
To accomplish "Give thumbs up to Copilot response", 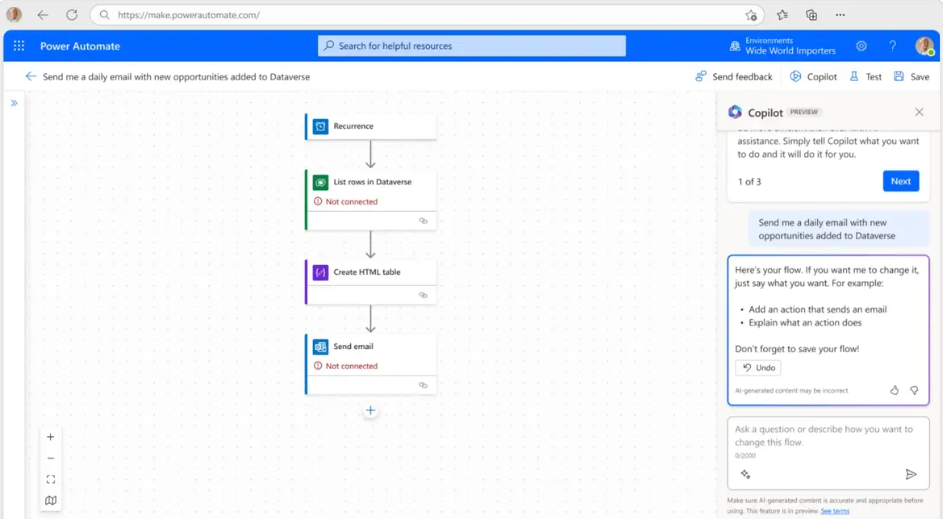I will point(894,390).
